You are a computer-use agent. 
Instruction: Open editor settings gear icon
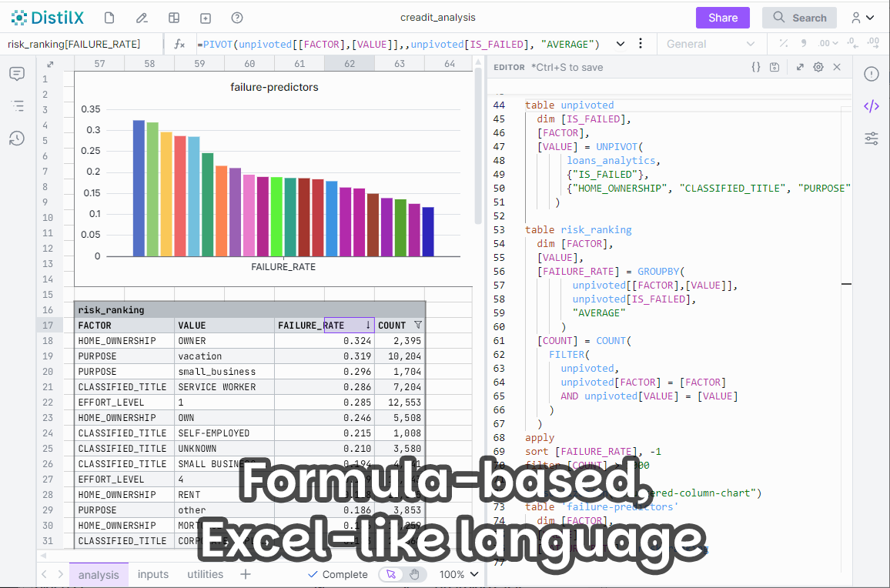[818, 68]
